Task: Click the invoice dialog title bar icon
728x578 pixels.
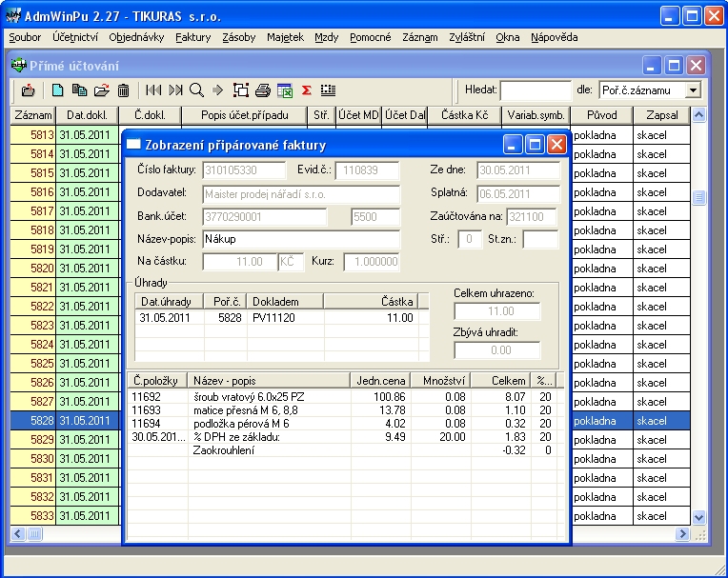Action: click(x=133, y=145)
